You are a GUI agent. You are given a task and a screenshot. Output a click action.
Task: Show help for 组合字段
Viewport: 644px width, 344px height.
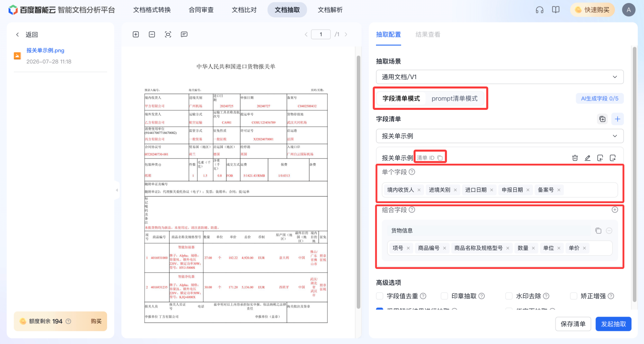click(412, 210)
